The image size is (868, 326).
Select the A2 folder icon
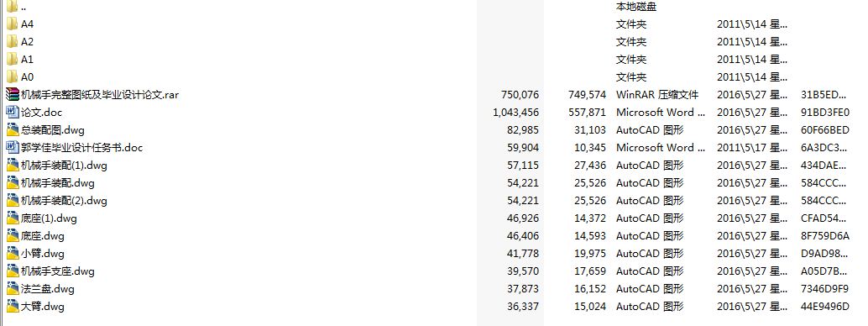coord(13,41)
